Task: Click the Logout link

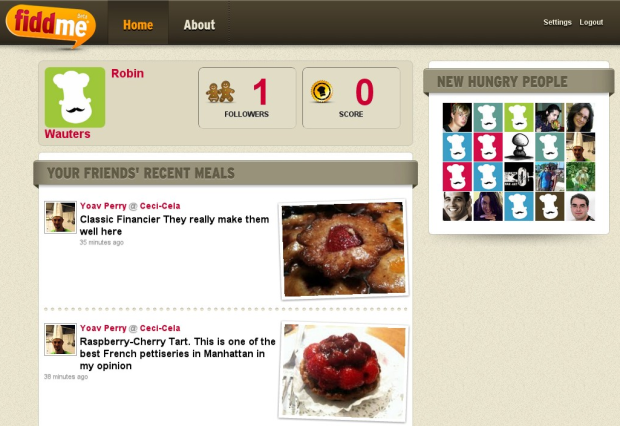Action: [x=591, y=22]
